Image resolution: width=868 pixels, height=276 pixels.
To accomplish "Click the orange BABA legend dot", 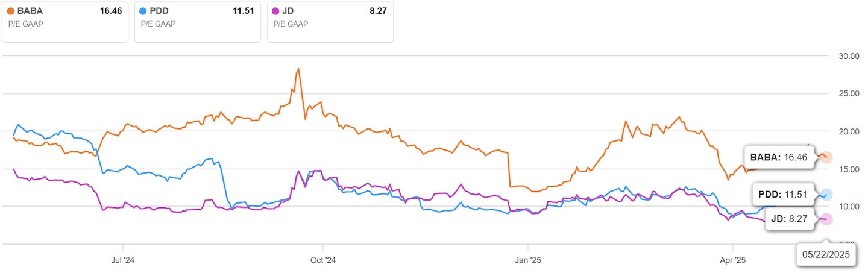I will click(x=11, y=11).
